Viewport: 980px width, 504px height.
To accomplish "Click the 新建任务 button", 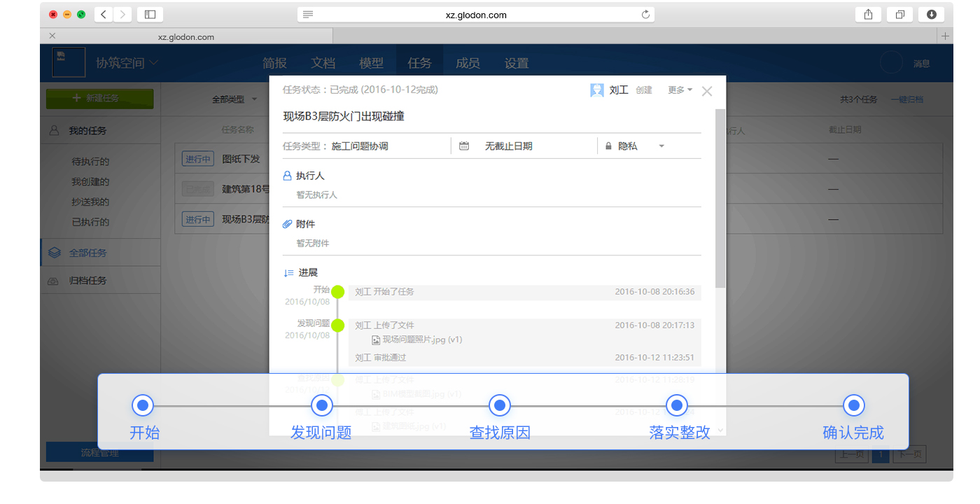I will 99,99.
